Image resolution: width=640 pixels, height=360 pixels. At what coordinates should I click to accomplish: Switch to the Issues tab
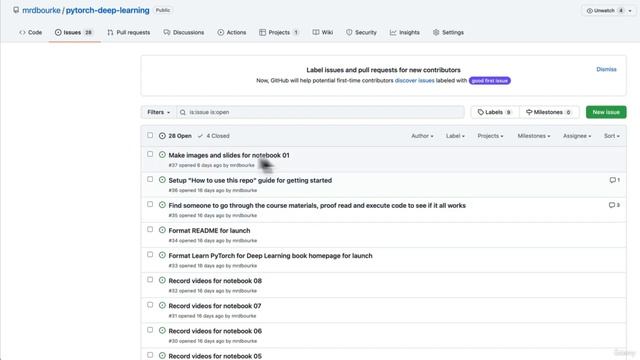74,32
